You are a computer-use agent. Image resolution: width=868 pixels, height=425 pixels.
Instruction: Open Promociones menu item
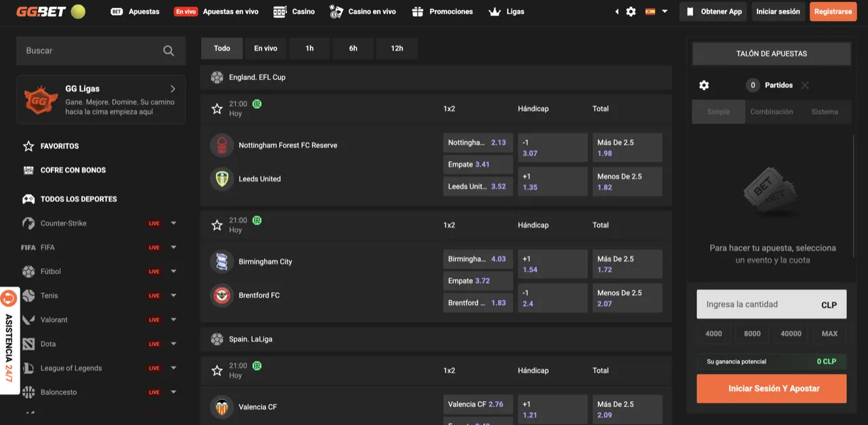click(x=442, y=12)
